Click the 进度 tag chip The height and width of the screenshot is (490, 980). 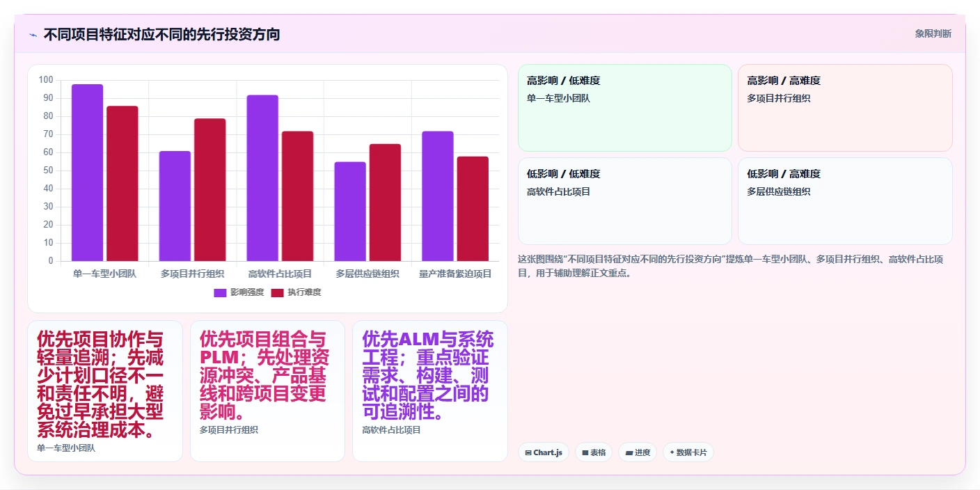(x=638, y=452)
